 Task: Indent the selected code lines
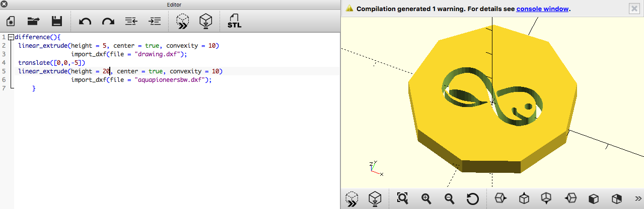(x=154, y=21)
